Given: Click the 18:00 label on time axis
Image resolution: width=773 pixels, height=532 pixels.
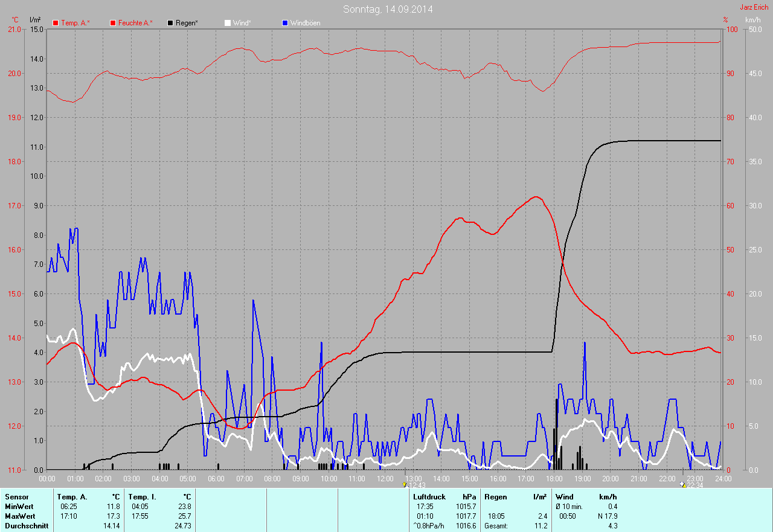Looking at the screenshot, I should click(x=554, y=478).
